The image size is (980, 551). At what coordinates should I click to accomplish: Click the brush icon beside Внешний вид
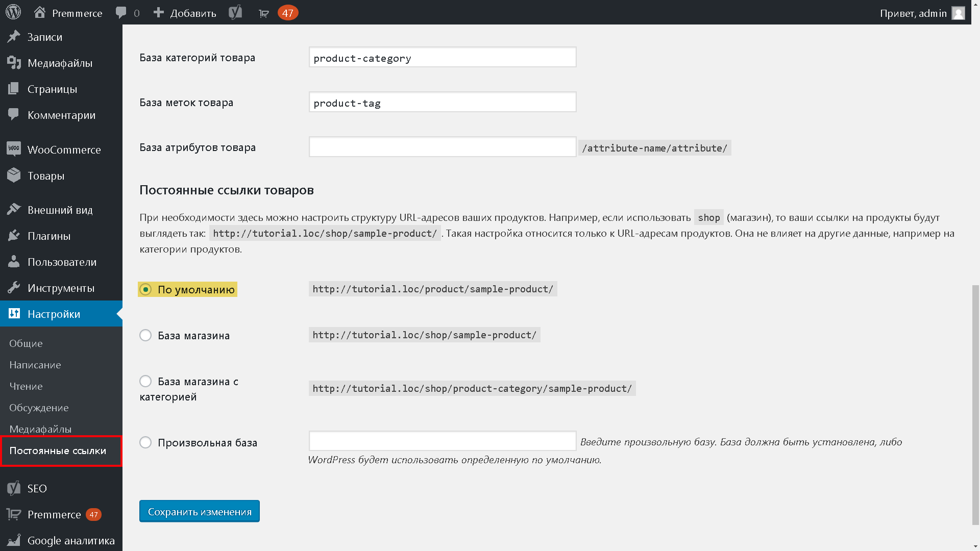14,209
